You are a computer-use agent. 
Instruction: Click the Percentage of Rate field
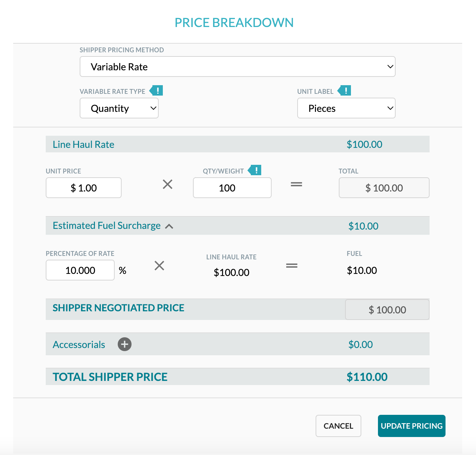click(x=80, y=270)
